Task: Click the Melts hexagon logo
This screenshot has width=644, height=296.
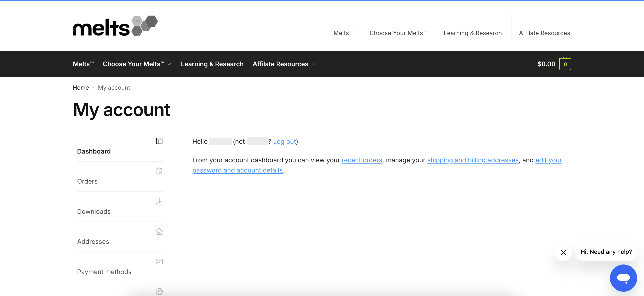Action: tap(115, 26)
